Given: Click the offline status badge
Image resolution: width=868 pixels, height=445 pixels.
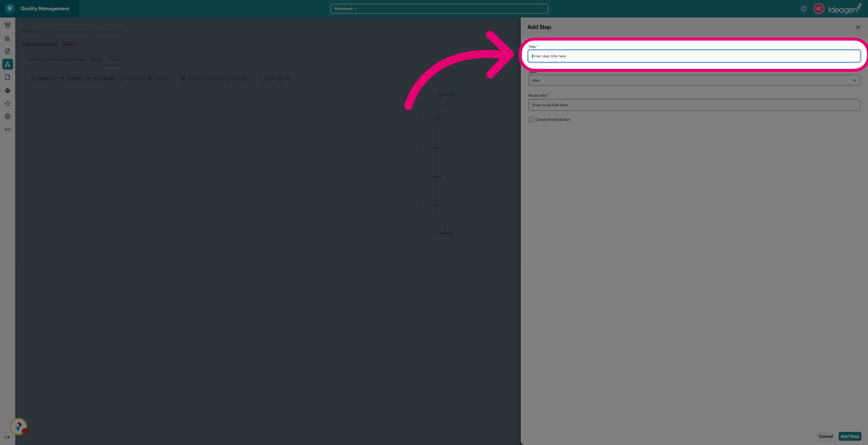Looking at the screenshot, I should [68, 44].
